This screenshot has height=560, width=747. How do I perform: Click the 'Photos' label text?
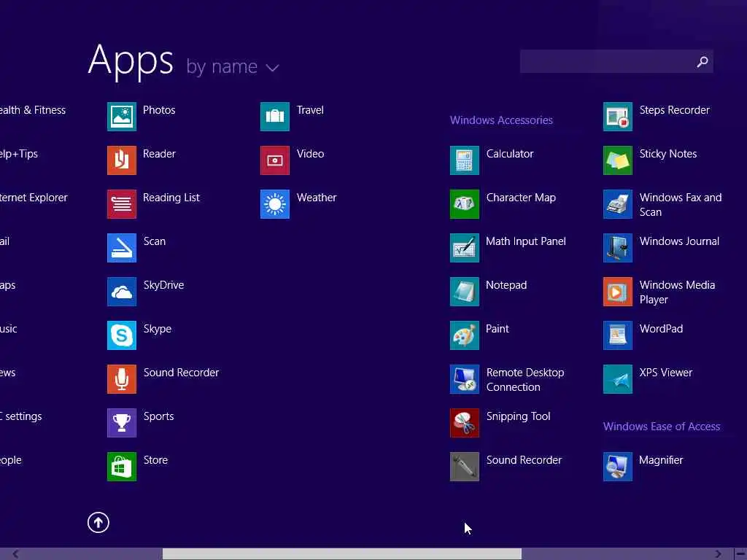159,110
